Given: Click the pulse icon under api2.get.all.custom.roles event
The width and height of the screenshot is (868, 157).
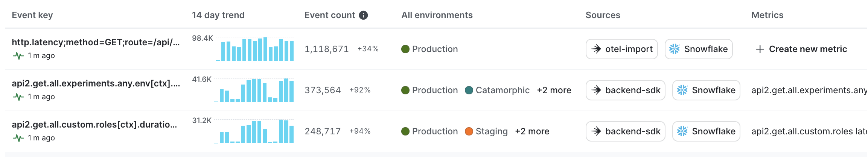Looking at the screenshot, I should click(x=18, y=138).
